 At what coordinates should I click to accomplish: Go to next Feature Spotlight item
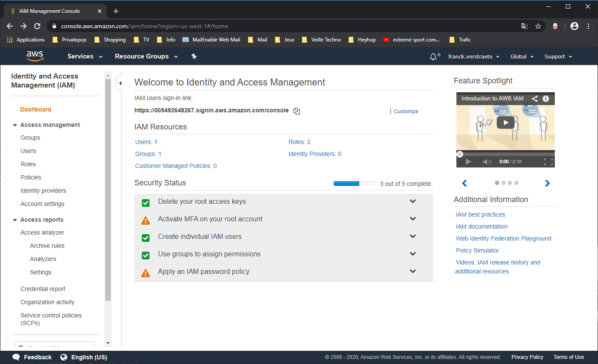pyautogui.click(x=547, y=183)
